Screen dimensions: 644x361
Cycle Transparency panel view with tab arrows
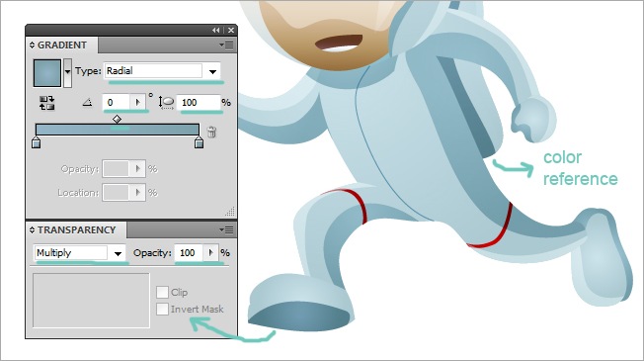pos(32,229)
